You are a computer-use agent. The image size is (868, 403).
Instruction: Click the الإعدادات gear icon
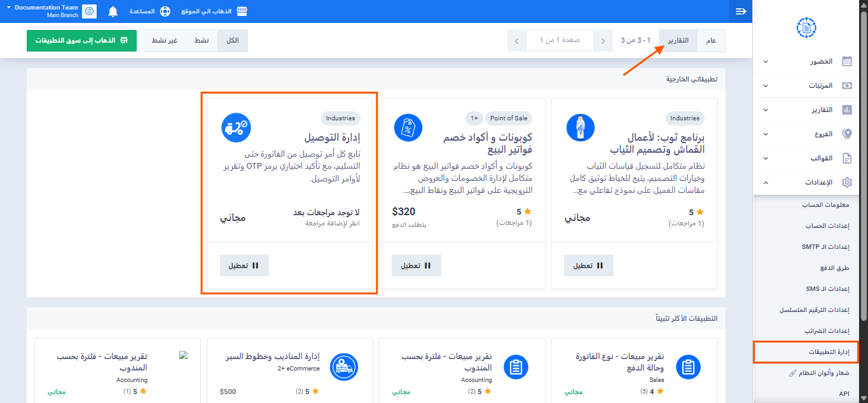pyautogui.click(x=847, y=182)
